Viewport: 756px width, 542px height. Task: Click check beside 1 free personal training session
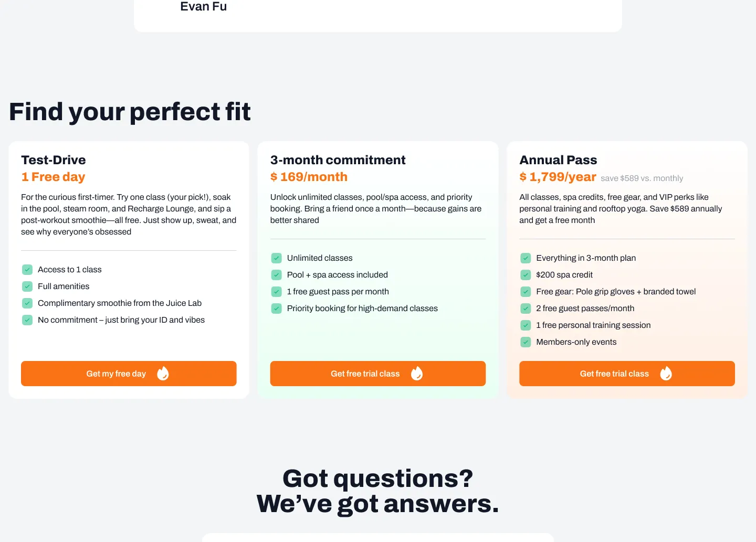coord(526,325)
